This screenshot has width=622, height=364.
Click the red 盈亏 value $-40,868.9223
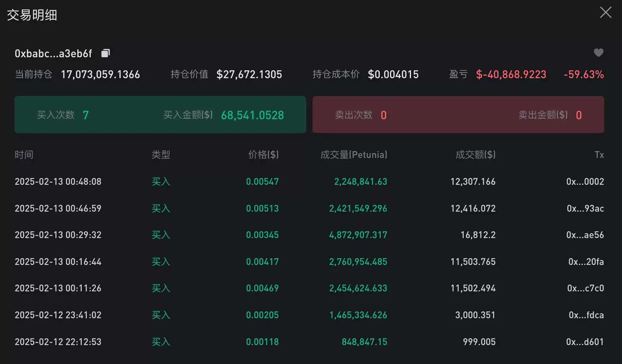(x=511, y=75)
